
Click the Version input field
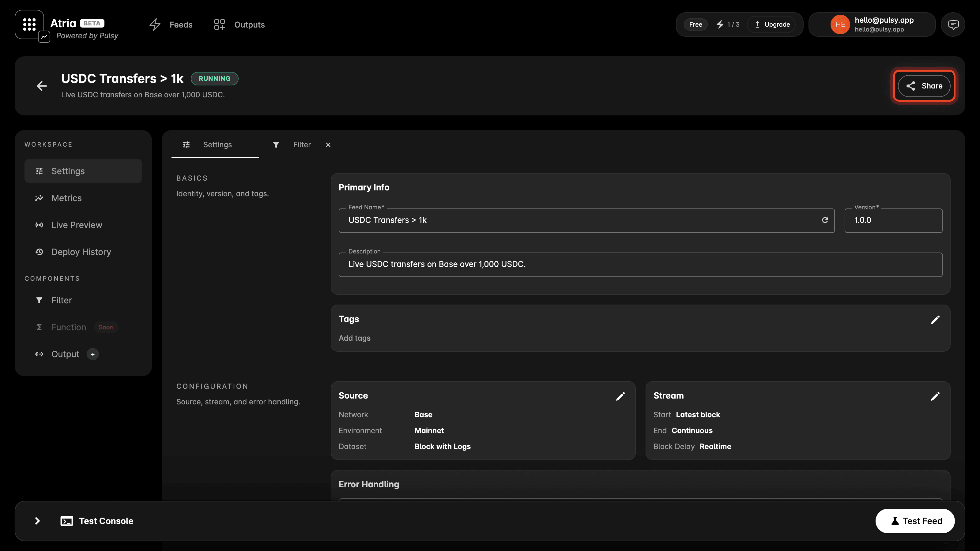pyautogui.click(x=893, y=220)
